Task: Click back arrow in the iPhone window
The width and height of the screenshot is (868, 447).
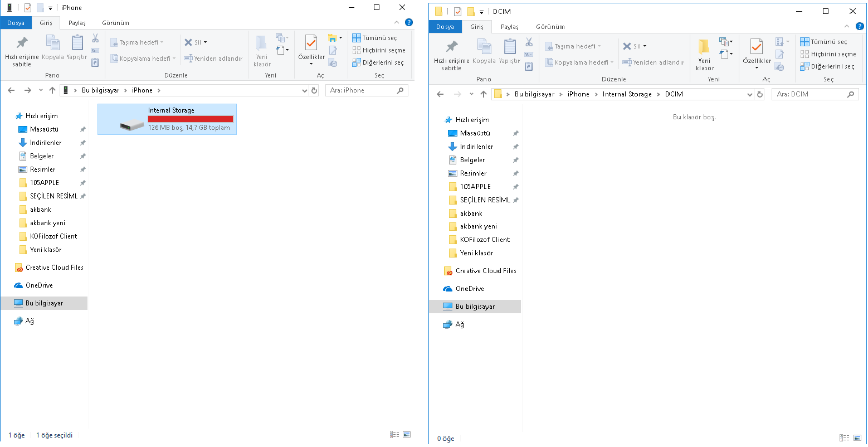Action: 11,90
